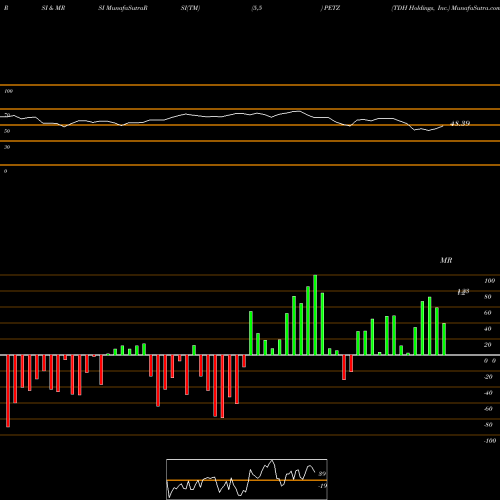Click the last green bar on right

click(x=444, y=339)
